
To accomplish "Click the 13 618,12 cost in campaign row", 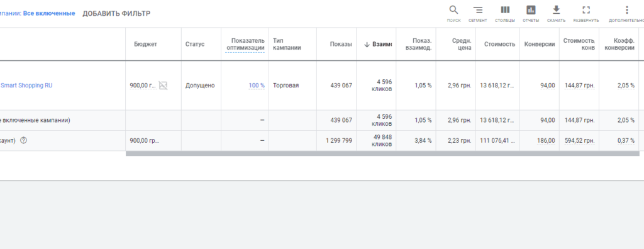I will pyautogui.click(x=497, y=86).
